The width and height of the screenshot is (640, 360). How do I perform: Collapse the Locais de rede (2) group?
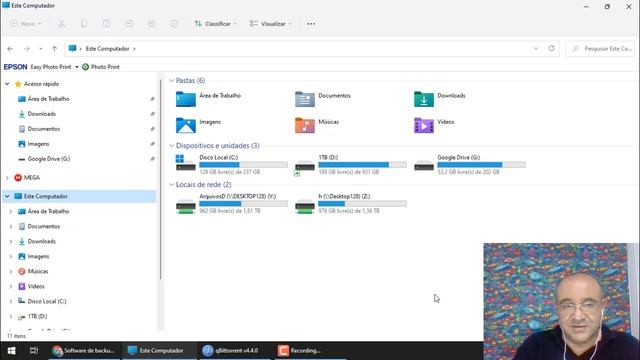[171, 185]
